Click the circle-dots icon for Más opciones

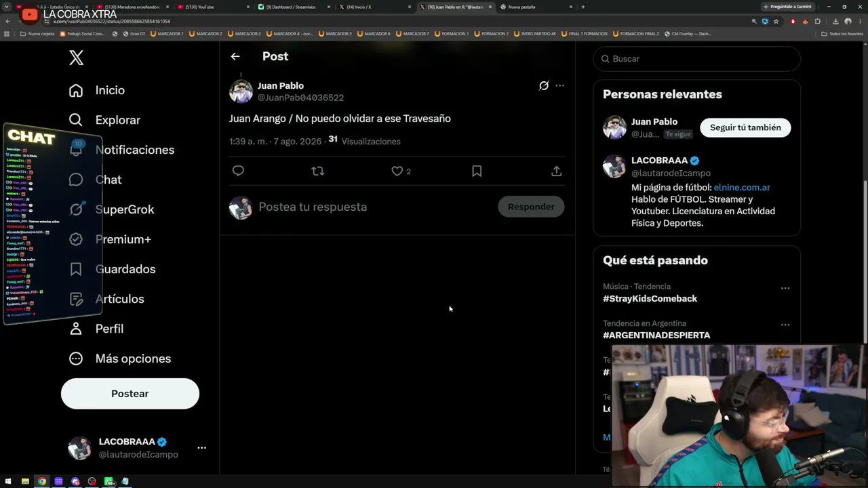click(x=76, y=359)
